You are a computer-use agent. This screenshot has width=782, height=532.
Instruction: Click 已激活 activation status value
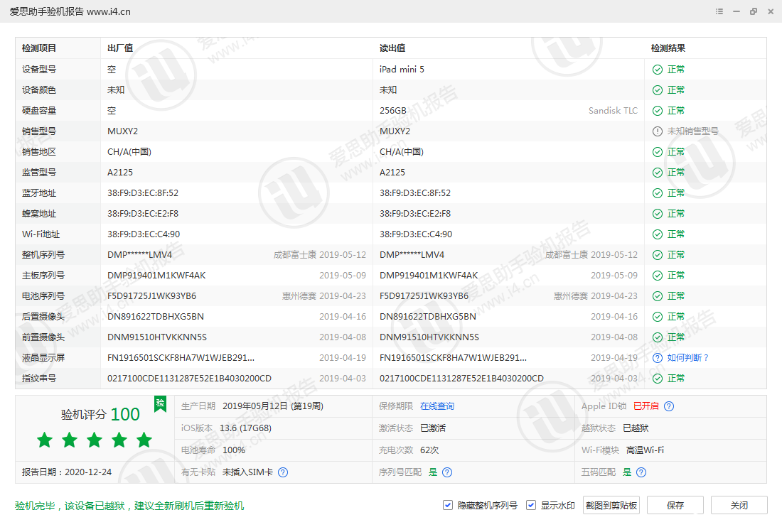tap(433, 428)
